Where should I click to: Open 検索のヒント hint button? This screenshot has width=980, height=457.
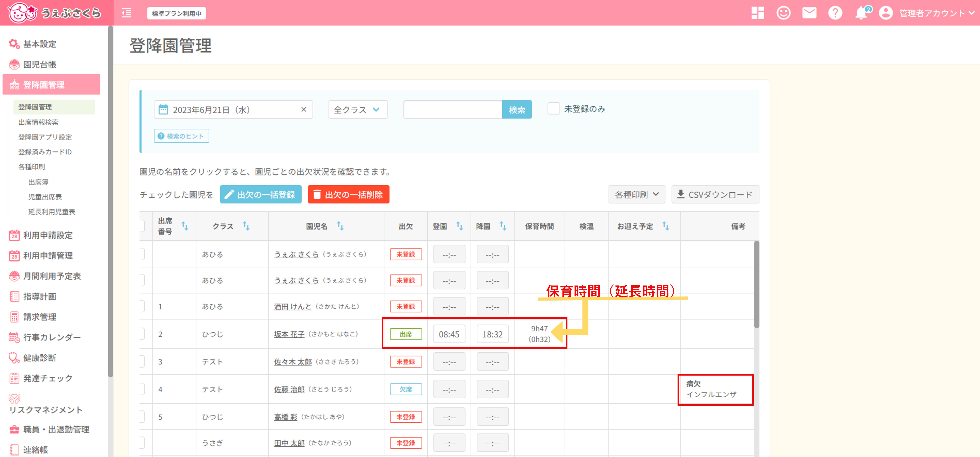(x=181, y=136)
